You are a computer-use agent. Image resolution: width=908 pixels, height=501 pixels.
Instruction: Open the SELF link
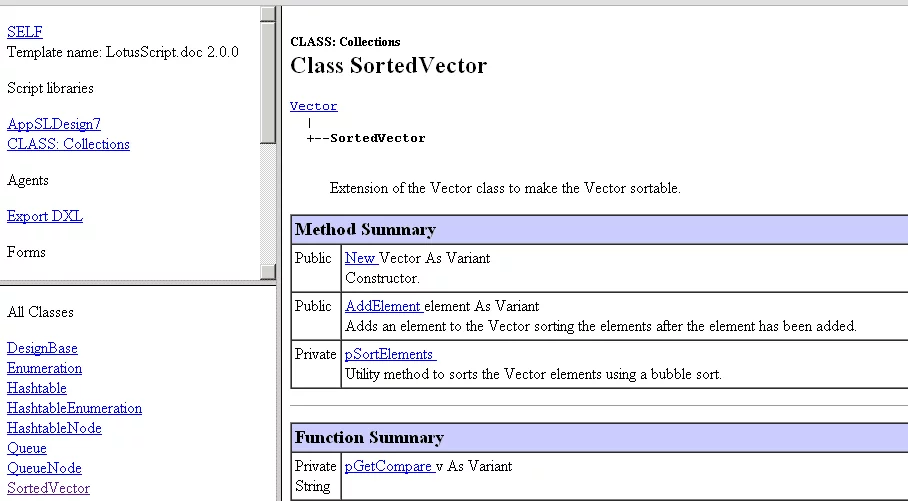[x=25, y=32]
